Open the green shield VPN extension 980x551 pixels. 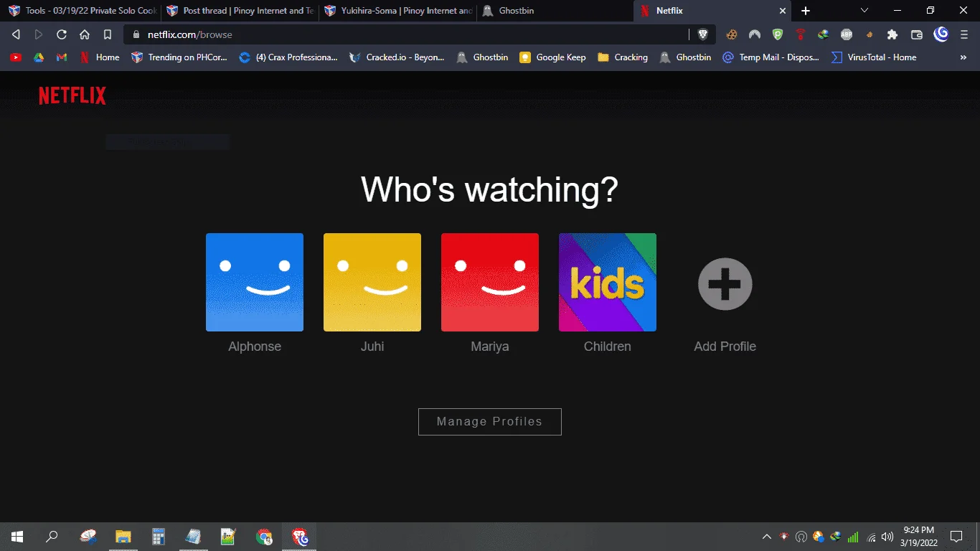click(778, 34)
